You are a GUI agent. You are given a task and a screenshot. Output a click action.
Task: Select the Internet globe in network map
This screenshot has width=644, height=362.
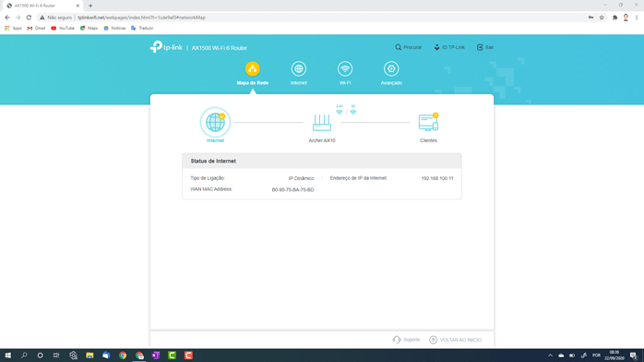[x=215, y=122]
